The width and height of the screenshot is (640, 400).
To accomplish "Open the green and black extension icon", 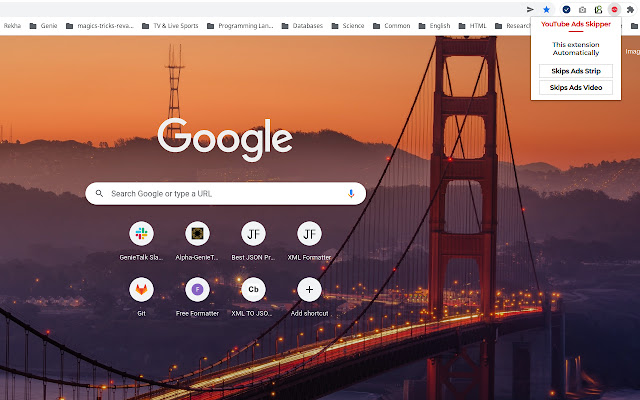I will click(598, 9).
